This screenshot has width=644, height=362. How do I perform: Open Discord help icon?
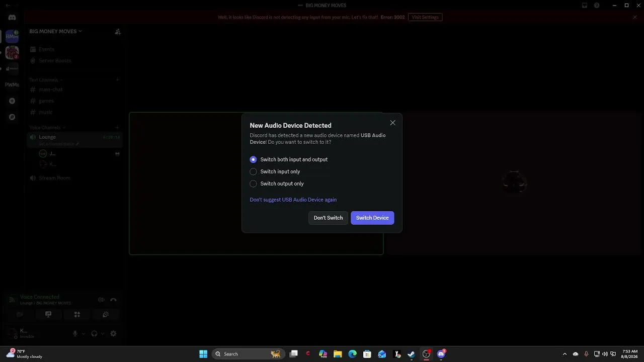(x=597, y=6)
